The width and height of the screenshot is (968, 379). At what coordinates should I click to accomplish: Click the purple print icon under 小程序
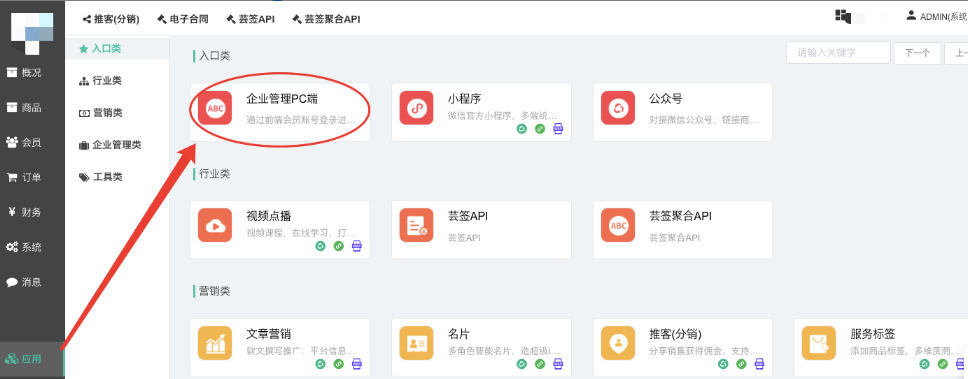click(558, 129)
